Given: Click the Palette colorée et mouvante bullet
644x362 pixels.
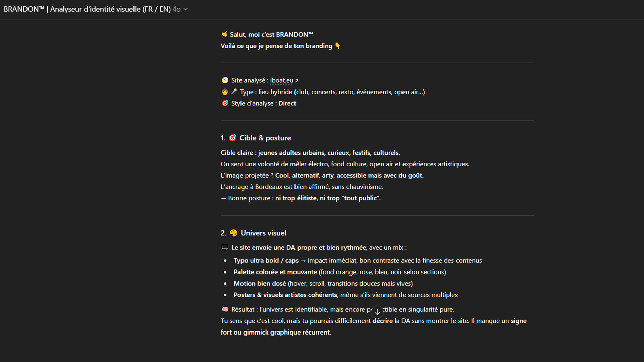Looking at the screenshot, I should (x=275, y=272).
